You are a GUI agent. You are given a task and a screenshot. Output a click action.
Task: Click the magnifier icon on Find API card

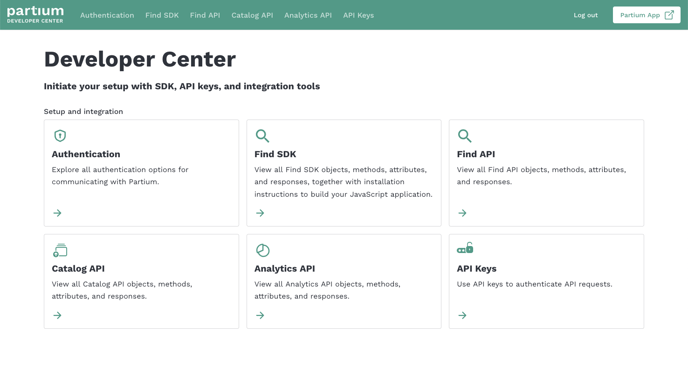(465, 136)
